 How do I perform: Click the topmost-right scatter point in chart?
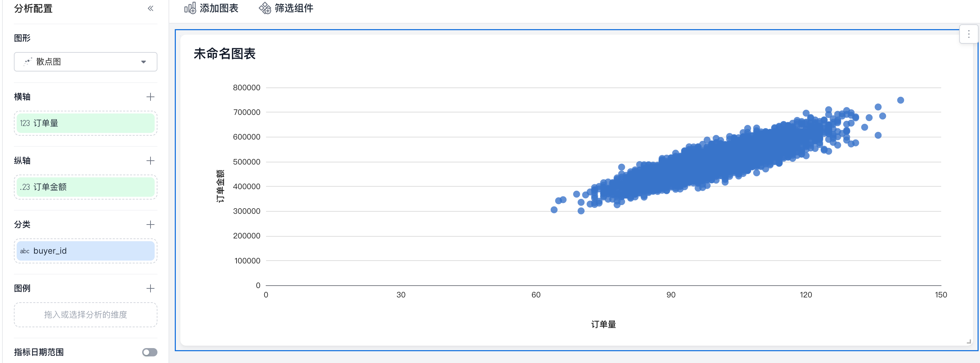click(900, 100)
